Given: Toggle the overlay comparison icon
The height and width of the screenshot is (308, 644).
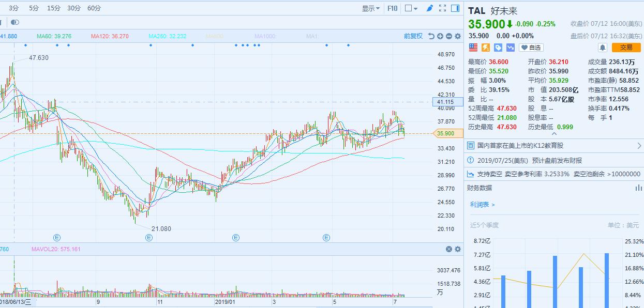Looking at the screenshot, I should coord(15,22).
